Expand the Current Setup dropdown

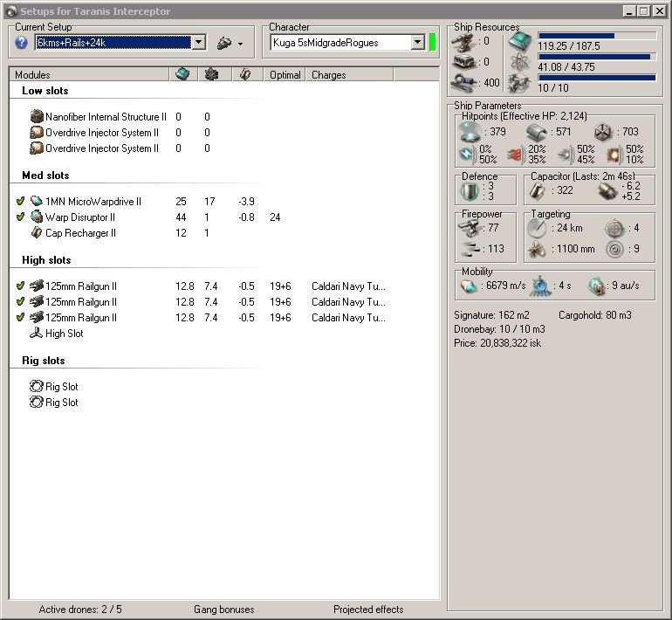point(198,43)
